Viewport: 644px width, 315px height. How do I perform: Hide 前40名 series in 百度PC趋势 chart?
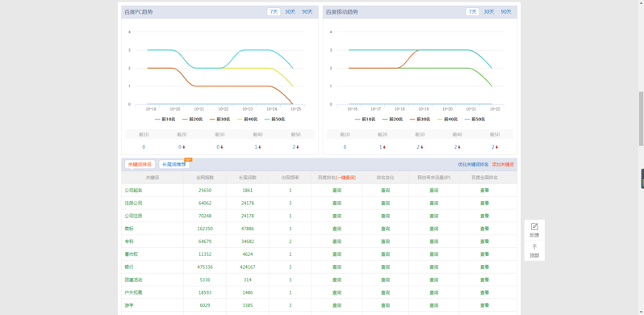click(x=247, y=120)
